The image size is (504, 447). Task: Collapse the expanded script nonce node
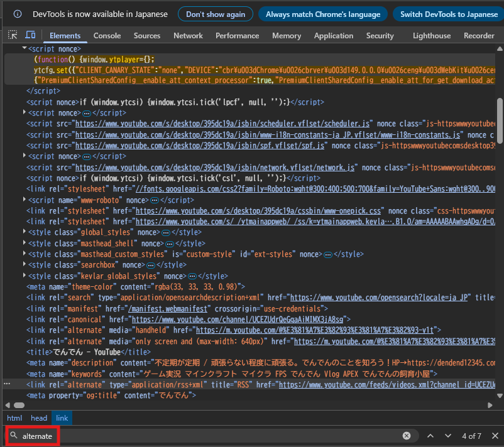coord(25,48)
